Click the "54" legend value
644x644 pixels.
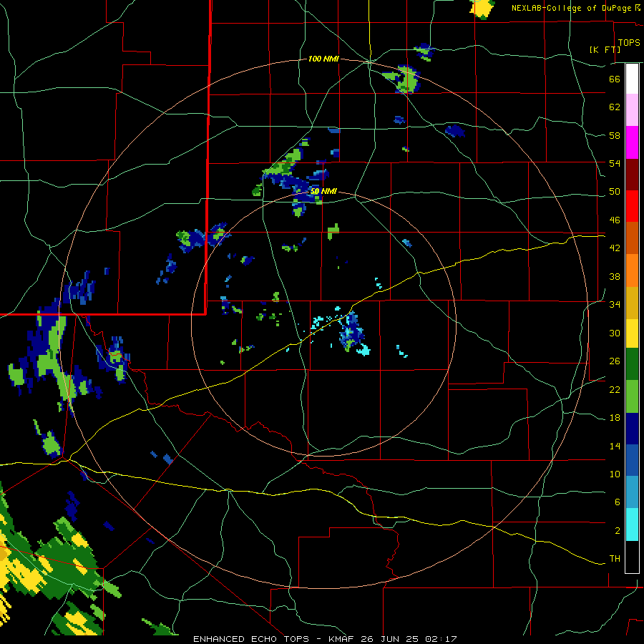(x=615, y=163)
